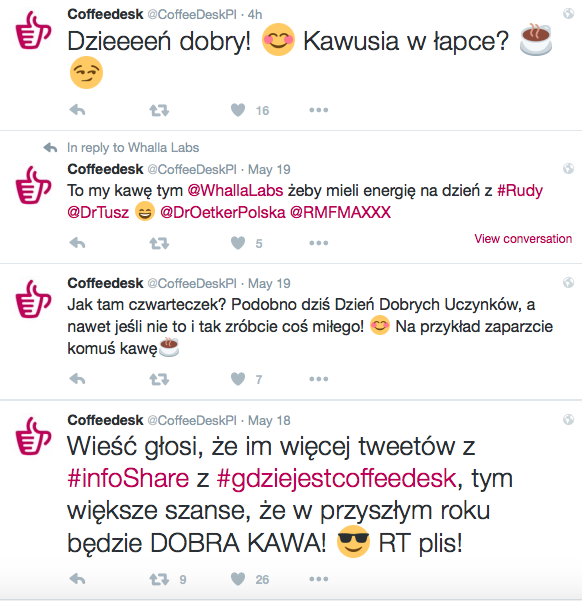582x601 pixels.
Task: Like the tweet with 5 likes
Action: (x=238, y=243)
